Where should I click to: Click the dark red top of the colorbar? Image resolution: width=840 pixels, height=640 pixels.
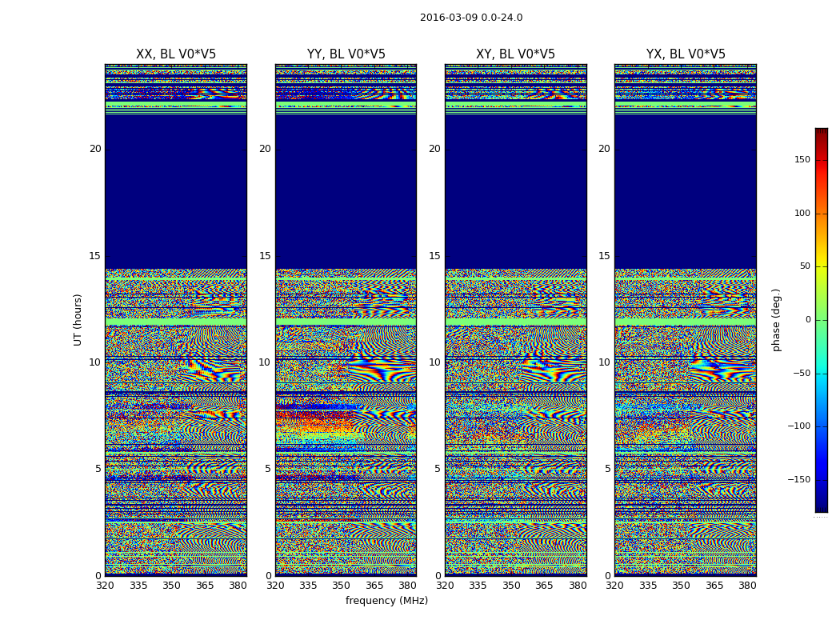821,132
